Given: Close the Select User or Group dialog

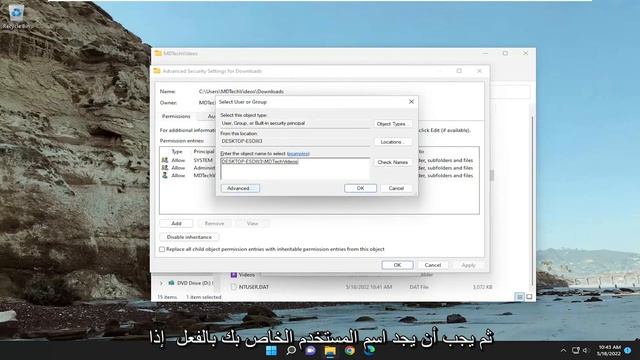Looking at the screenshot, I should coord(411,102).
